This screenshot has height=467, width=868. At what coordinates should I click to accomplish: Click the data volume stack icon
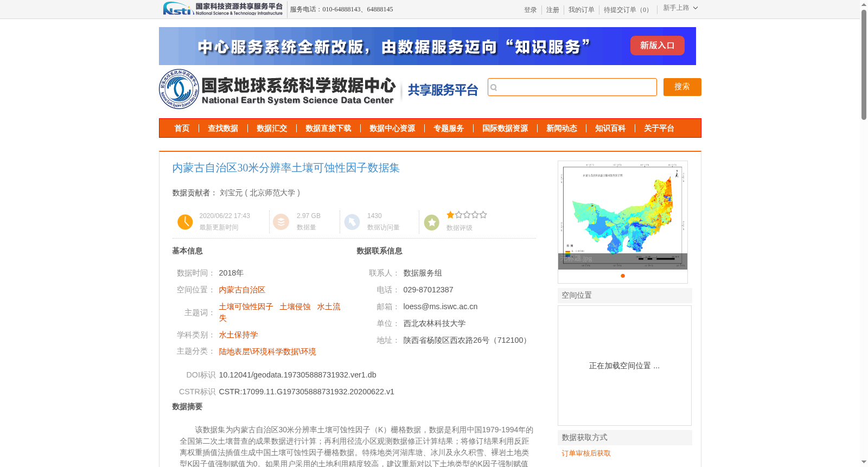pos(281,222)
